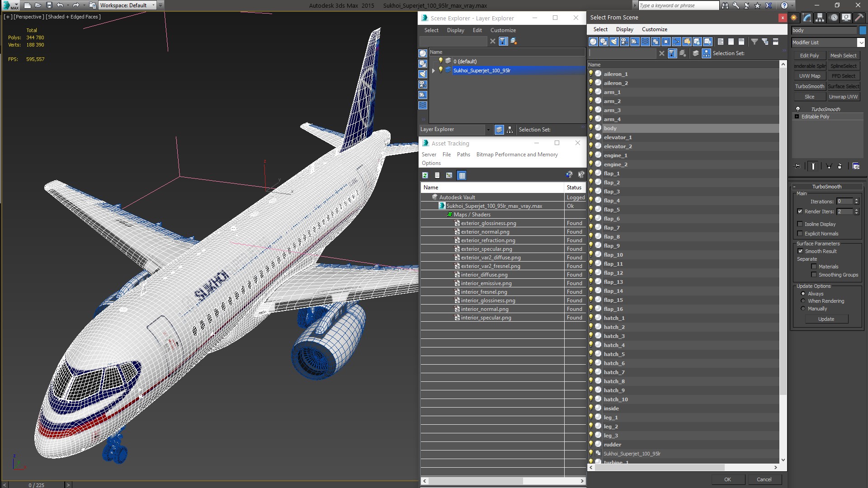The width and height of the screenshot is (868, 488).
Task: Click the Undo arrow icon
Action: [60, 5]
